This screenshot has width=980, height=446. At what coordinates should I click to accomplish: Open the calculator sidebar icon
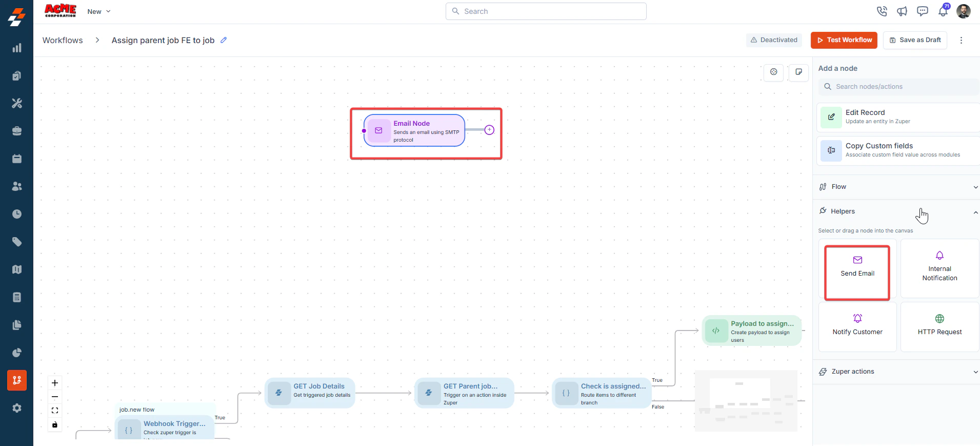17,297
